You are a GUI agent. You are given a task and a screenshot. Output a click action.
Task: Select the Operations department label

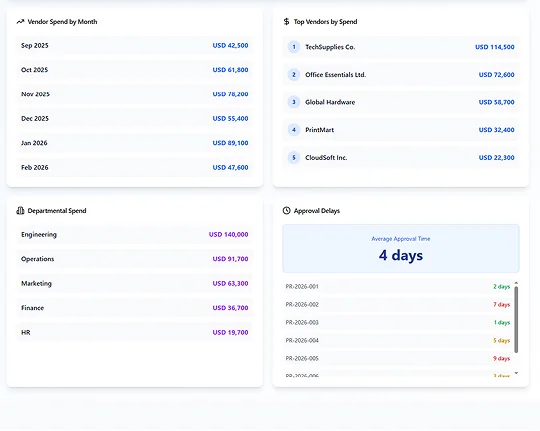pyautogui.click(x=38, y=259)
